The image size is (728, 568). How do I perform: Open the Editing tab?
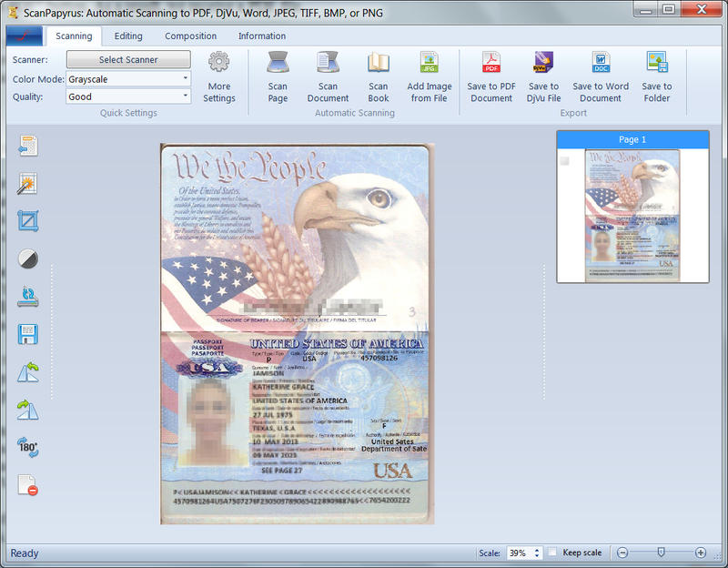coord(128,36)
